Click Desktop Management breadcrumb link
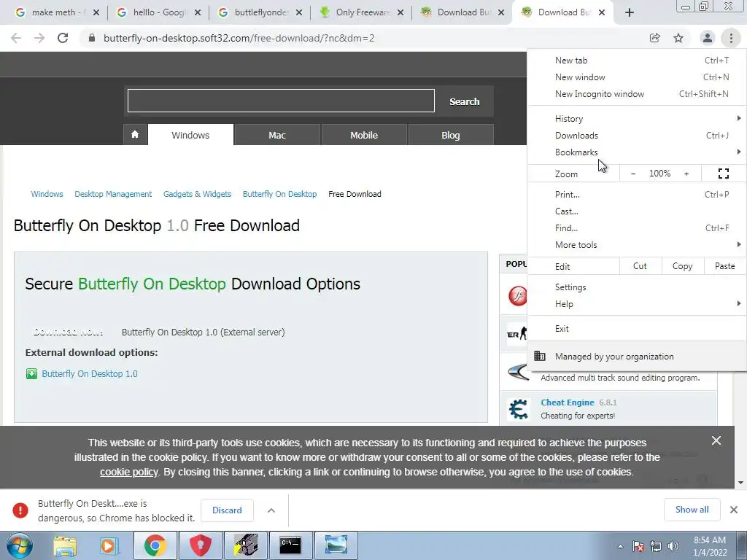This screenshot has width=747, height=560. [x=113, y=194]
